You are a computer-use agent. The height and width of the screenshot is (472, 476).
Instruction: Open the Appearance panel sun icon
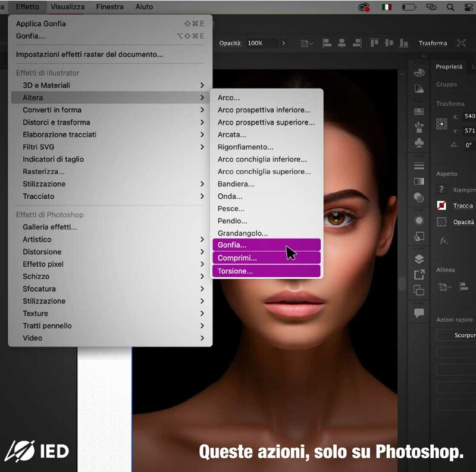(419, 220)
